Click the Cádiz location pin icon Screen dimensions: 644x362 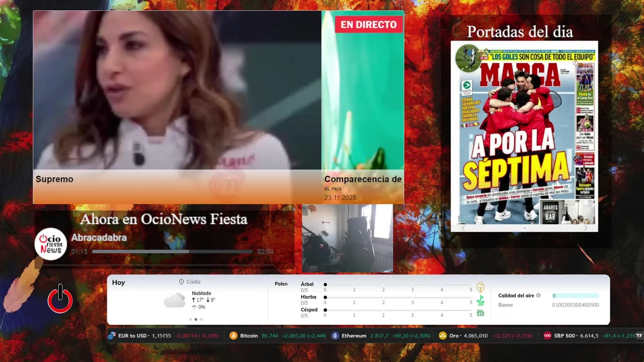pos(181,282)
